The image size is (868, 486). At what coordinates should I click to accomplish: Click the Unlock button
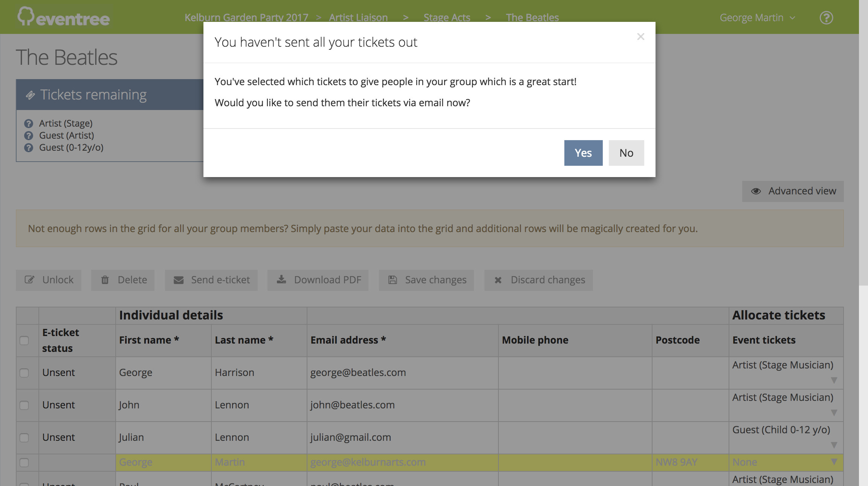click(x=49, y=280)
